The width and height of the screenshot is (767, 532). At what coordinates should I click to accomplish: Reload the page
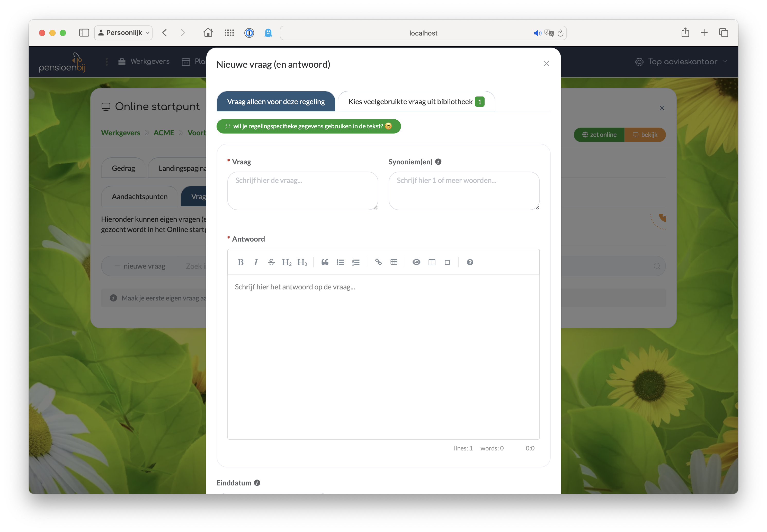pos(560,33)
